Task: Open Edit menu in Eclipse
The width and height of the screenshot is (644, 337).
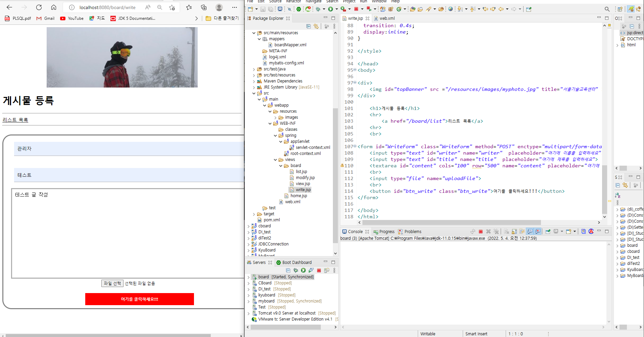Action: coord(261,1)
